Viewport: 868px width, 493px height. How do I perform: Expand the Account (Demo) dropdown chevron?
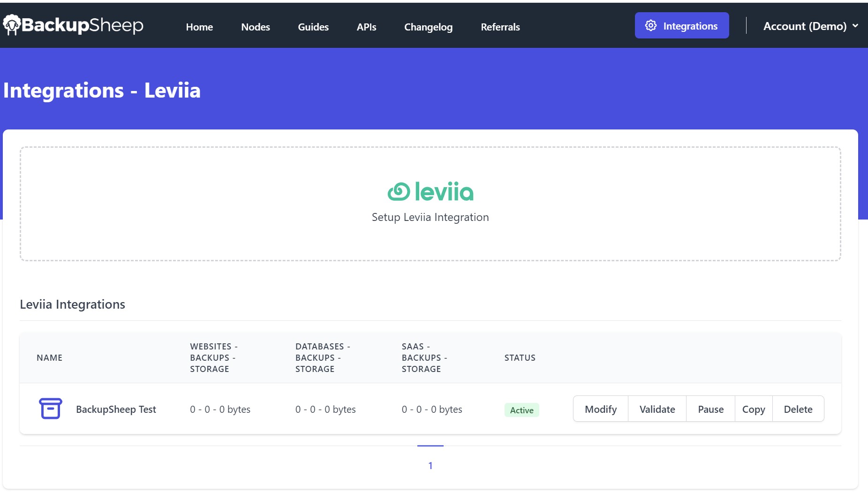click(855, 26)
